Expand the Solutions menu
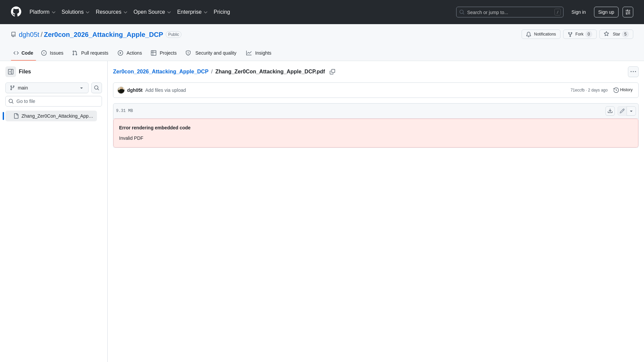Viewport: 644px width, 362px height. [75, 12]
